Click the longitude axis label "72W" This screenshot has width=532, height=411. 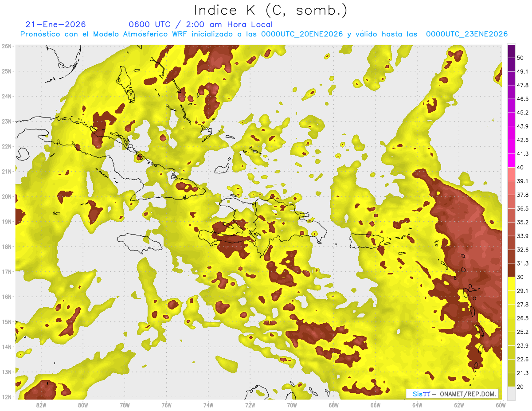coord(250,405)
